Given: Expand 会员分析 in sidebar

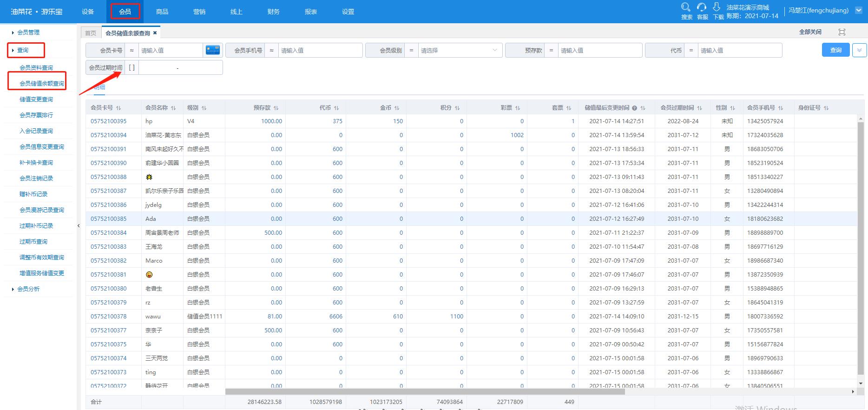Looking at the screenshot, I should [28, 289].
